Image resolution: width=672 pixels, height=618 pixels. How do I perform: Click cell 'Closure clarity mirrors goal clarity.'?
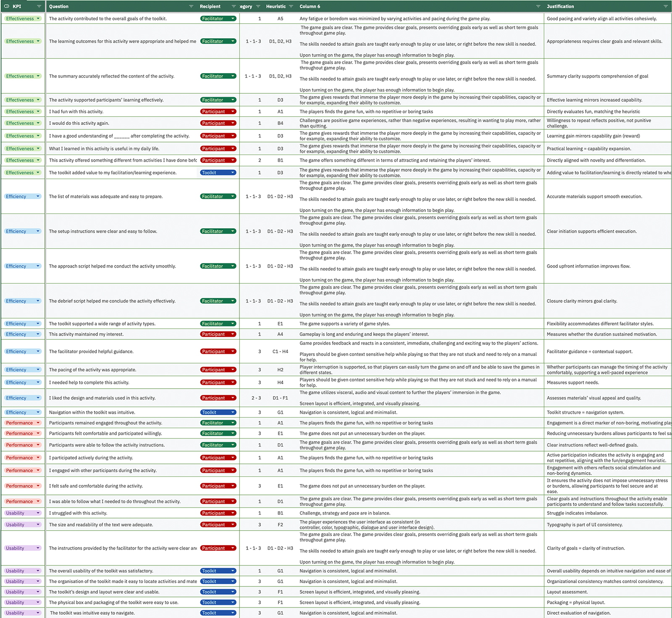(x=582, y=301)
